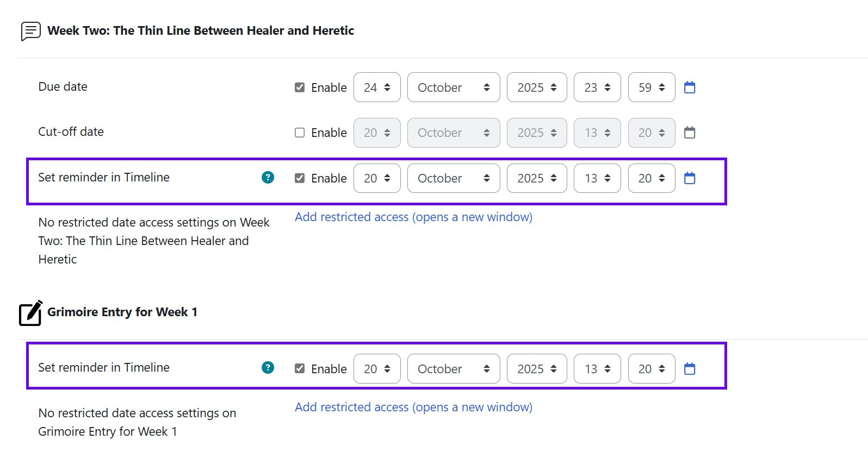The width and height of the screenshot is (868, 458).
Task: Open the calendar picker for the Due date
Action: [690, 87]
